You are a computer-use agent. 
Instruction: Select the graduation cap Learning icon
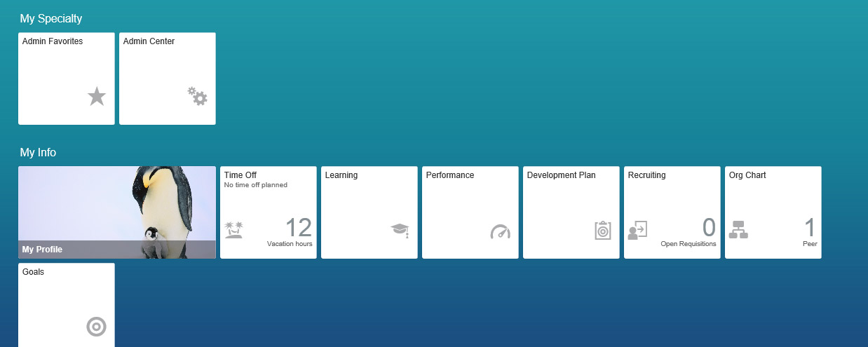click(400, 230)
